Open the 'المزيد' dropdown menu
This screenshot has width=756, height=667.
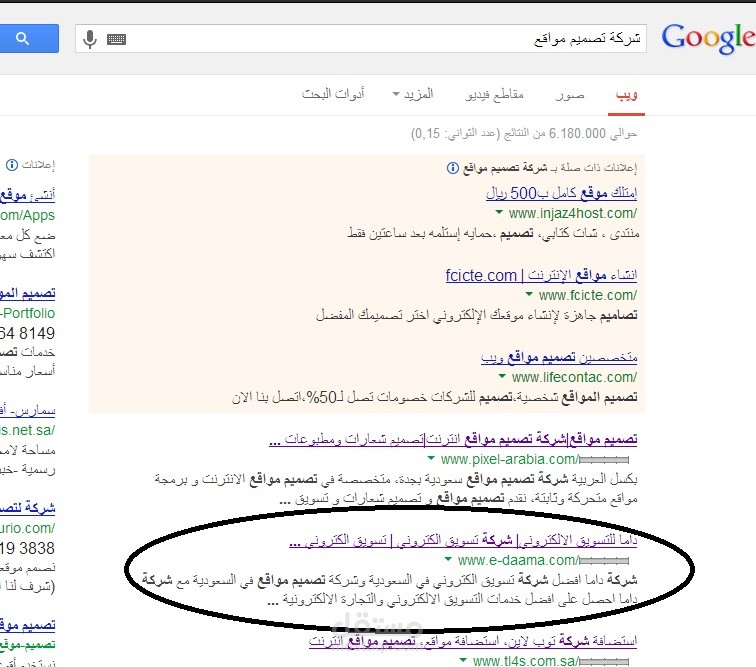click(413, 94)
